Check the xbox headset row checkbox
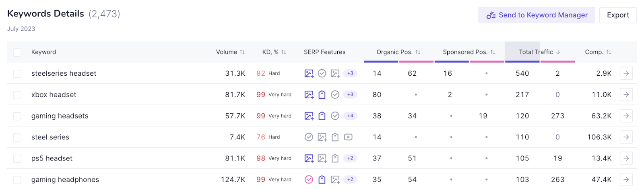The image size is (644, 189). (17, 95)
